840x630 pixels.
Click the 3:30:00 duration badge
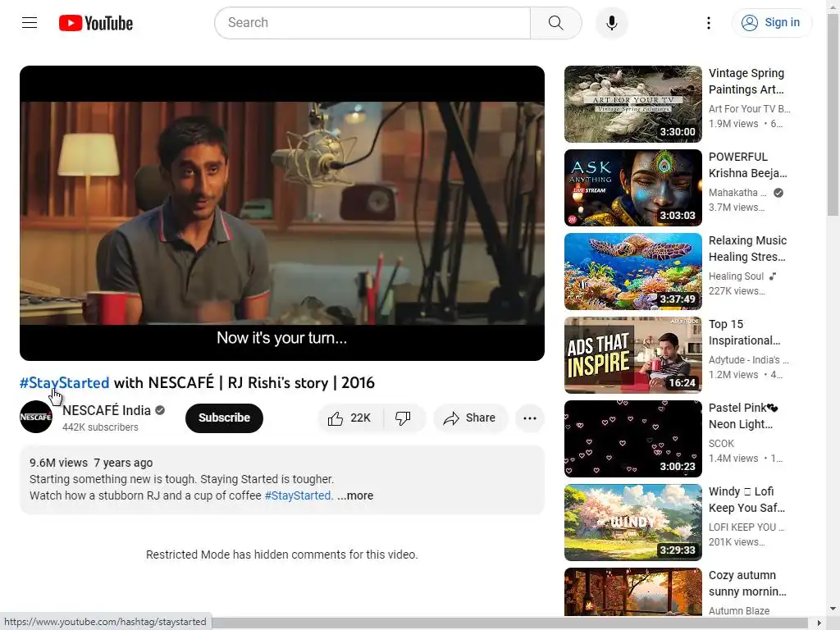677,132
